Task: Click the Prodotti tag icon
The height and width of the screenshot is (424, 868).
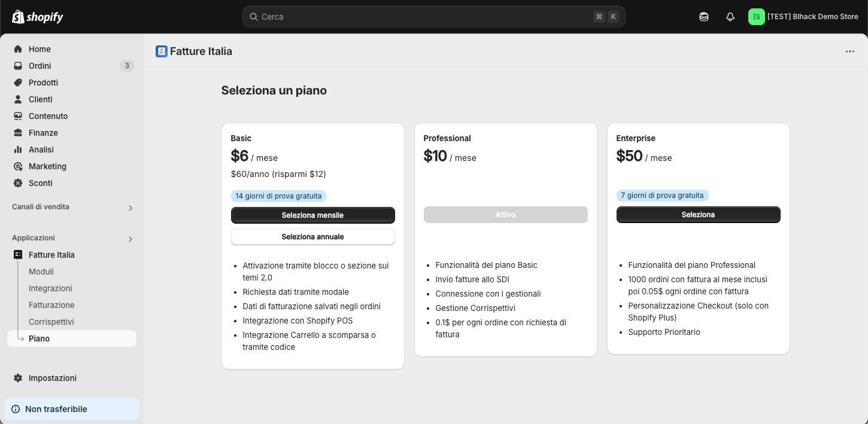Action: (18, 83)
